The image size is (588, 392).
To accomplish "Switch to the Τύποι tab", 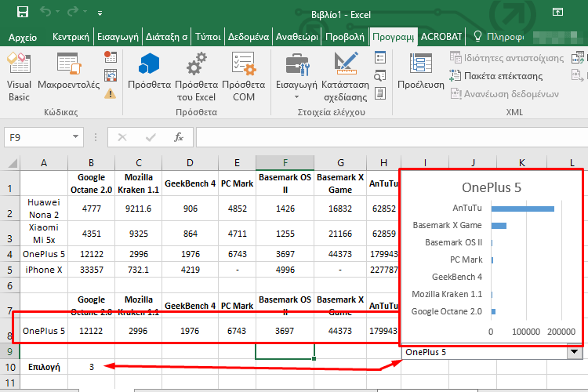I will [208, 37].
